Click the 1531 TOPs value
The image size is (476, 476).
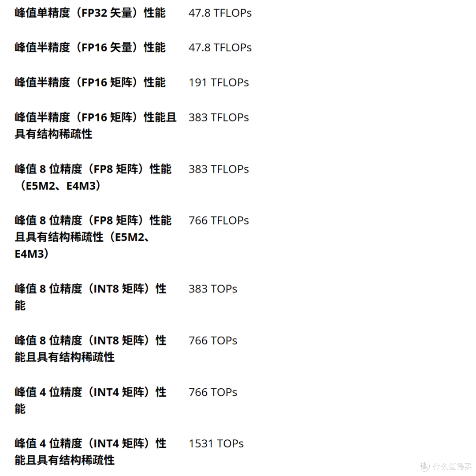pos(216,444)
